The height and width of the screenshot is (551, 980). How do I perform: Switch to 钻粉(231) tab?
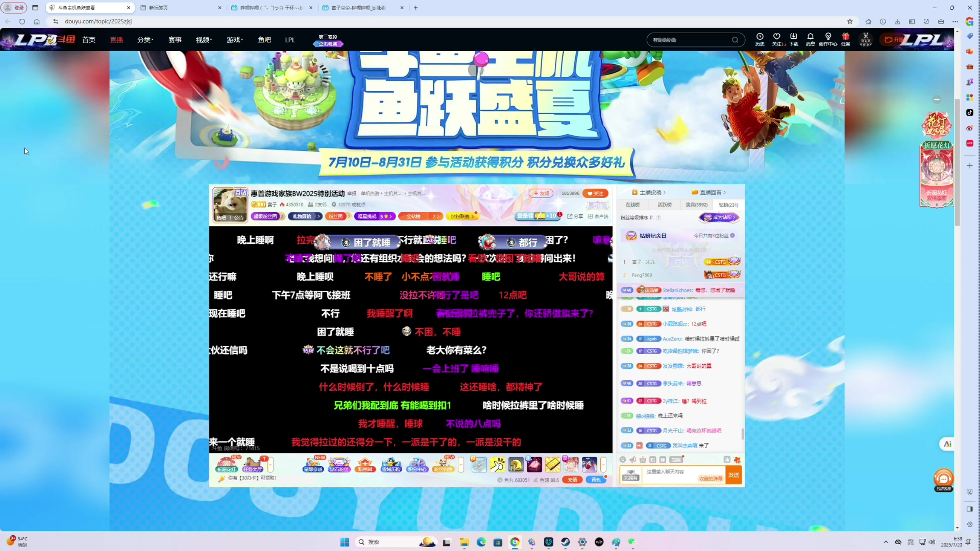pos(728,205)
